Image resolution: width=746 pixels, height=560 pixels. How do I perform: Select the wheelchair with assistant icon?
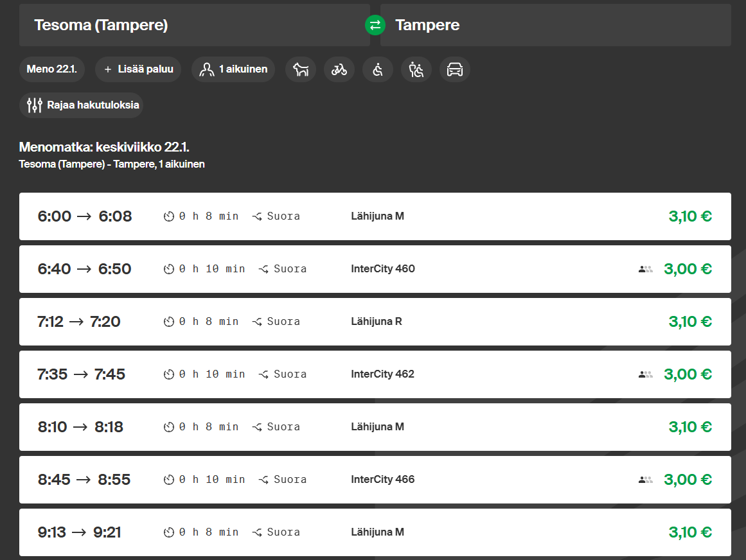[x=416, y=69]
